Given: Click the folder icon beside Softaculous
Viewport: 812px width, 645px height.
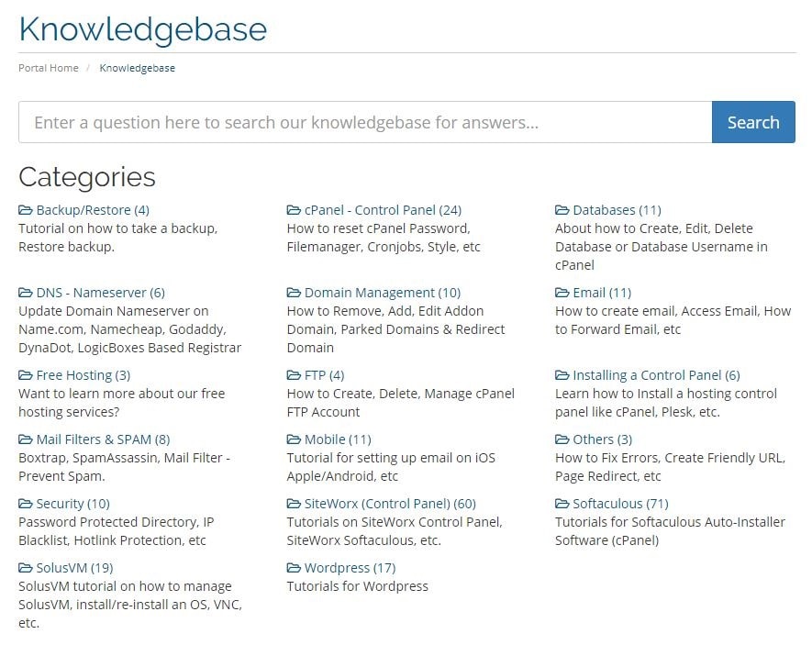Looking at the screenshot, I should (x=562, y=504).
